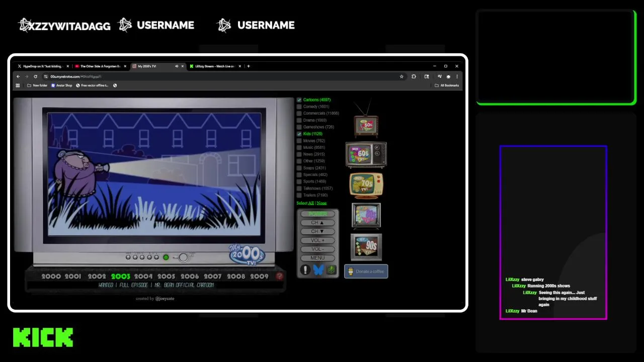
Task: Click the red question mark help icon
Action: [280, 276]
